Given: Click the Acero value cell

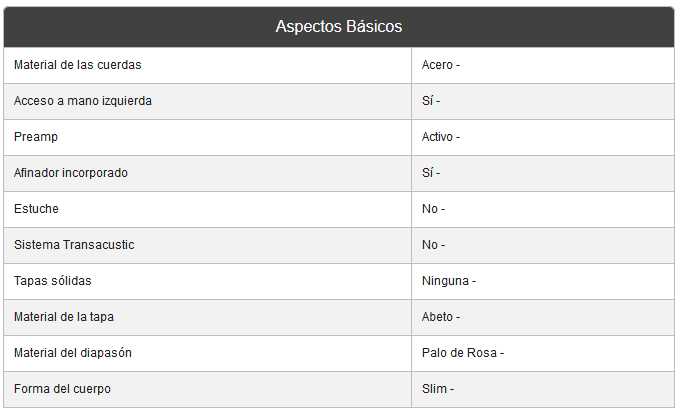Looking at the screenshot, I should 440,65.
